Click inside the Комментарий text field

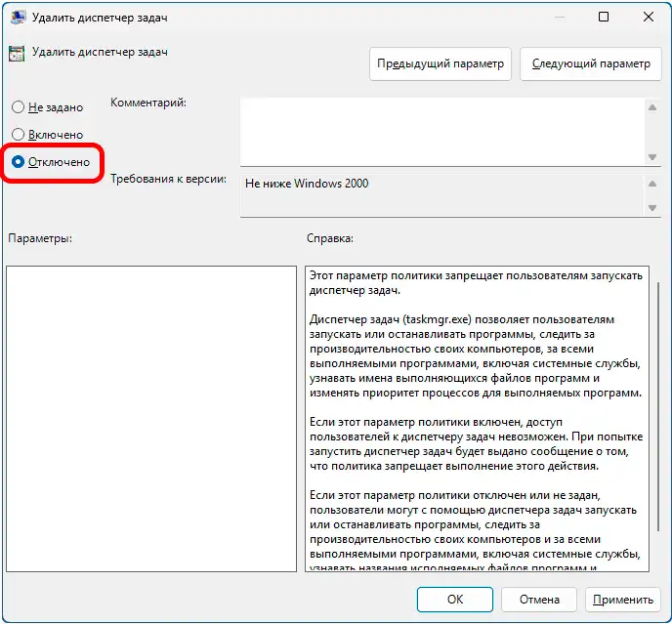[x=442, y=132]
